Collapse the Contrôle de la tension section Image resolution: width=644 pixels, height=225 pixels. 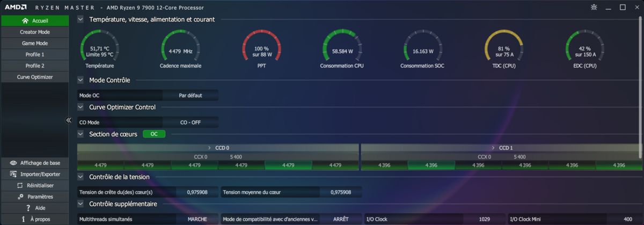click(x=80, y=177)
